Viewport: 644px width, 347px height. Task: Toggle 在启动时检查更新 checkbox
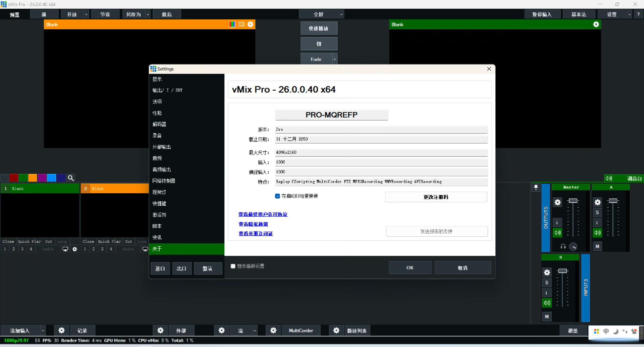[277, 196]
